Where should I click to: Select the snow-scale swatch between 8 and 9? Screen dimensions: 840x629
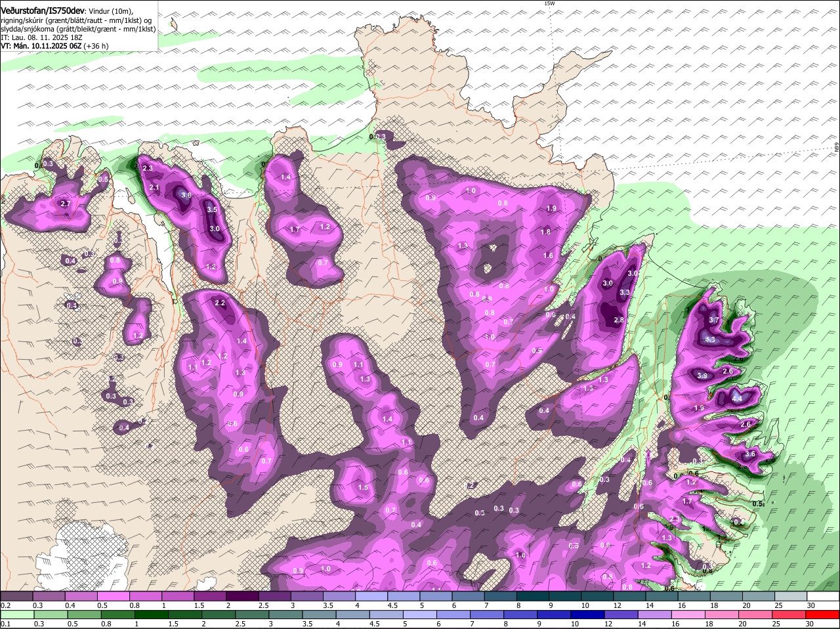pos(534,596)
